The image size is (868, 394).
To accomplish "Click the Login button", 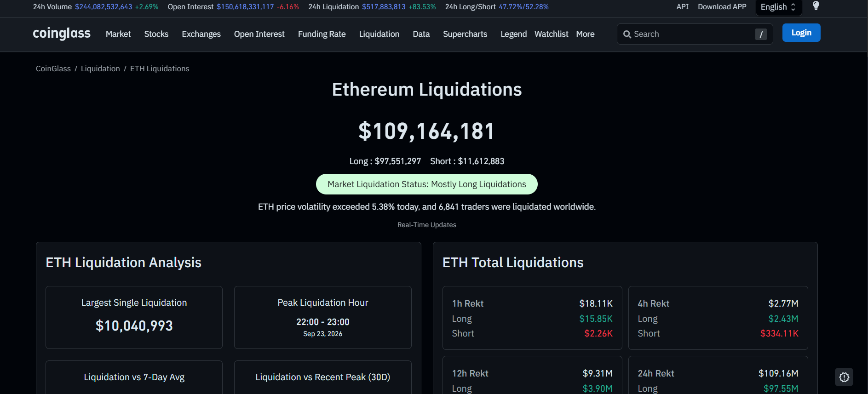I will pos(801,33).
